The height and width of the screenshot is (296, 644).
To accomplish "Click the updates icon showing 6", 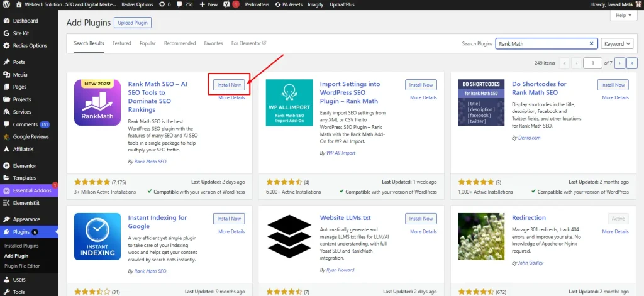I will (164, 4).
